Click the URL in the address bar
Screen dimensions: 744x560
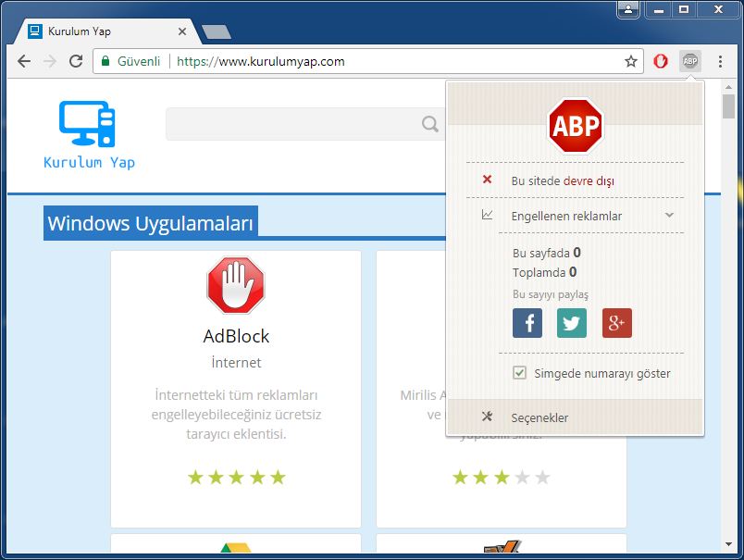point(261,61)
